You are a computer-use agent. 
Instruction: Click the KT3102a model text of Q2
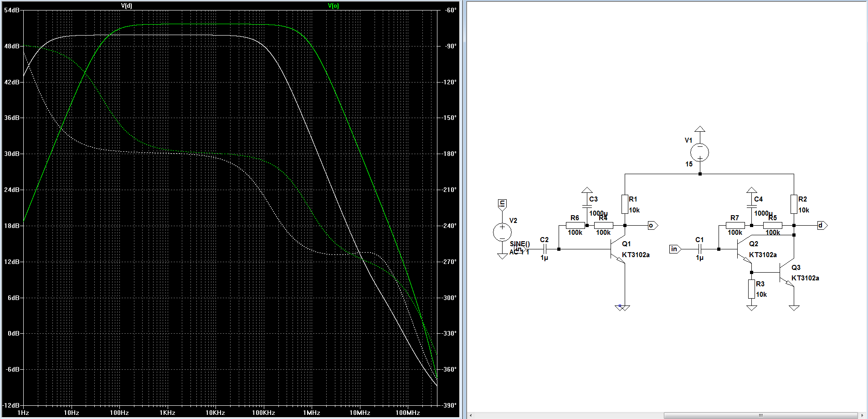[763, 255]
